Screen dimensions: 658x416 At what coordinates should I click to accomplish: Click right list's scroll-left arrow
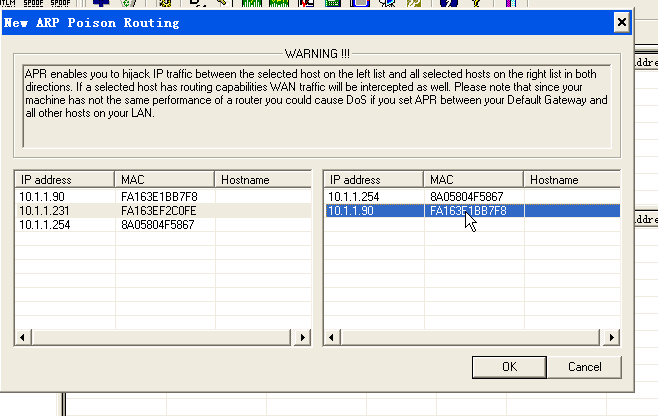(x=332, y=337)
